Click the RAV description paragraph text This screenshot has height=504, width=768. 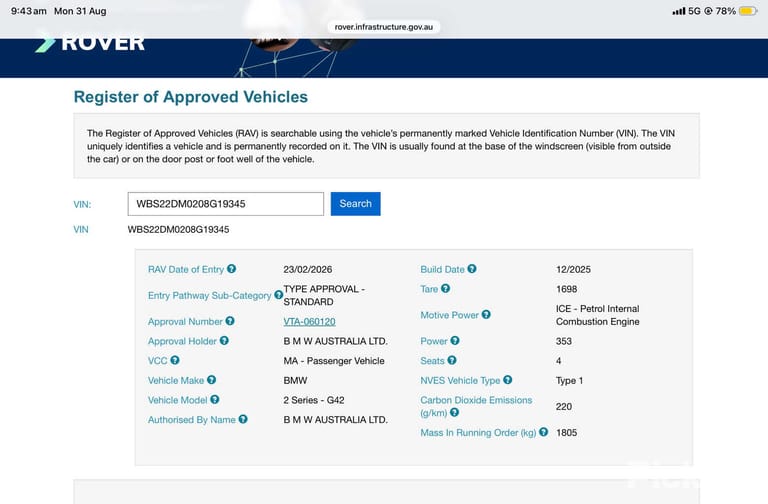pos(381,146)
